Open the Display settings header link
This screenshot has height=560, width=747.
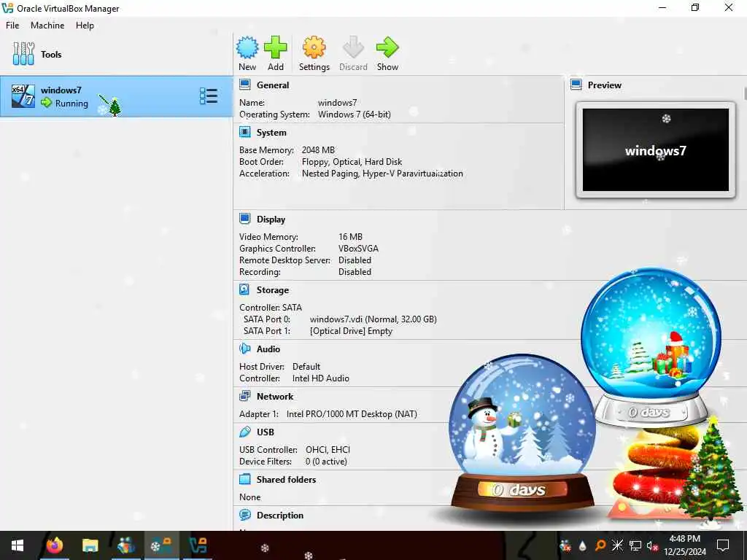(271, 219)
